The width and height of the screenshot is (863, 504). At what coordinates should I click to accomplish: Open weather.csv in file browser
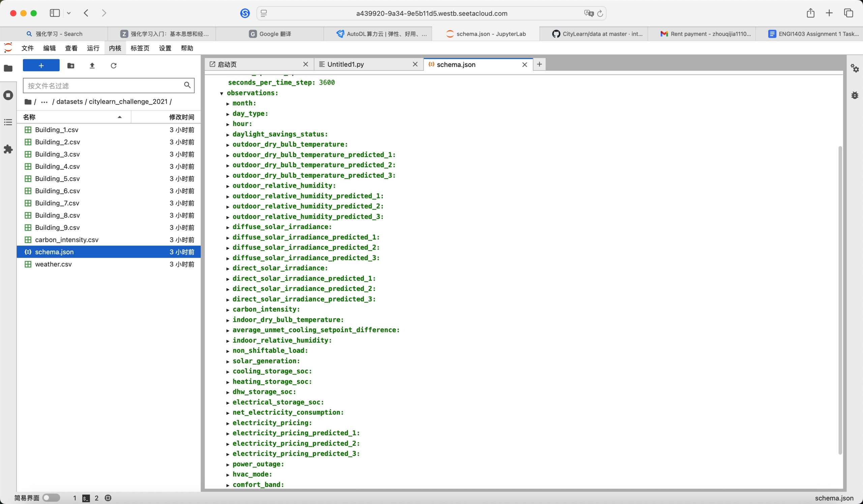click(53, 264)
